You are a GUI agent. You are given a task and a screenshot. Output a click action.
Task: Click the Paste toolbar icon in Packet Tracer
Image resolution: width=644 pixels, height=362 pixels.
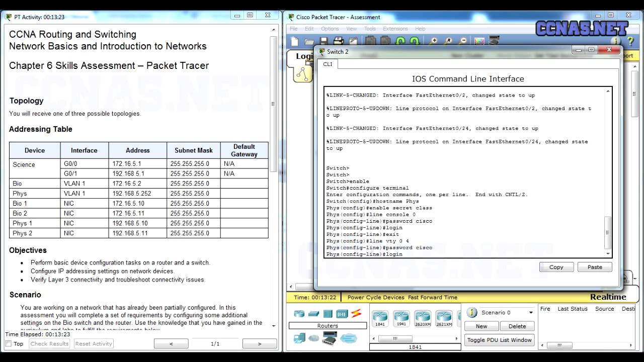[x=385, y=41]
